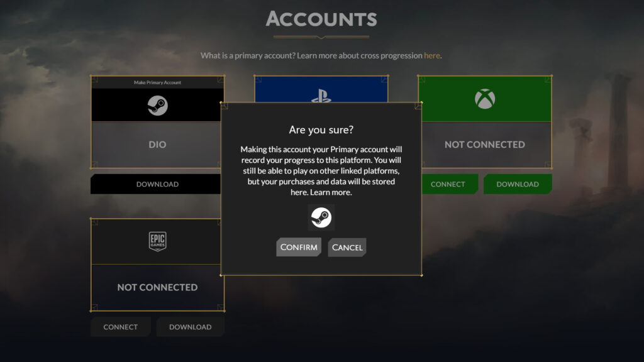Download the game for Xbox
The image size is (644, 362).
tap(518, 184)
